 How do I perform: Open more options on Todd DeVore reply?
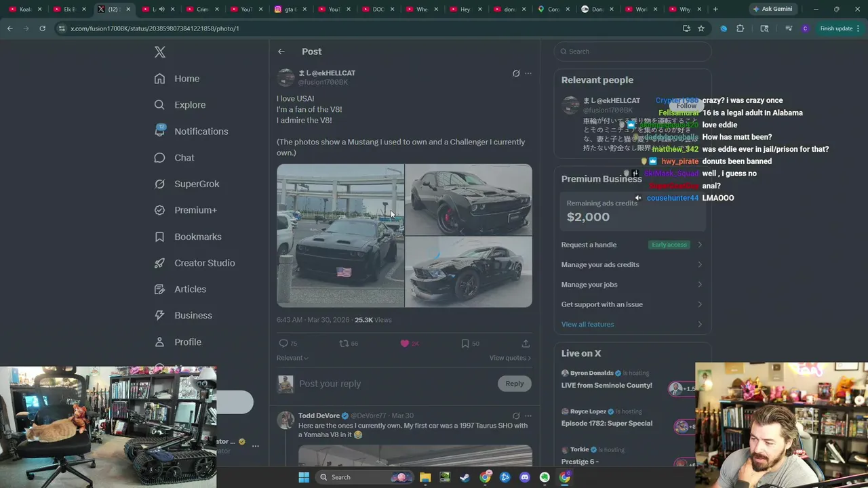click(x=528, y=415)
